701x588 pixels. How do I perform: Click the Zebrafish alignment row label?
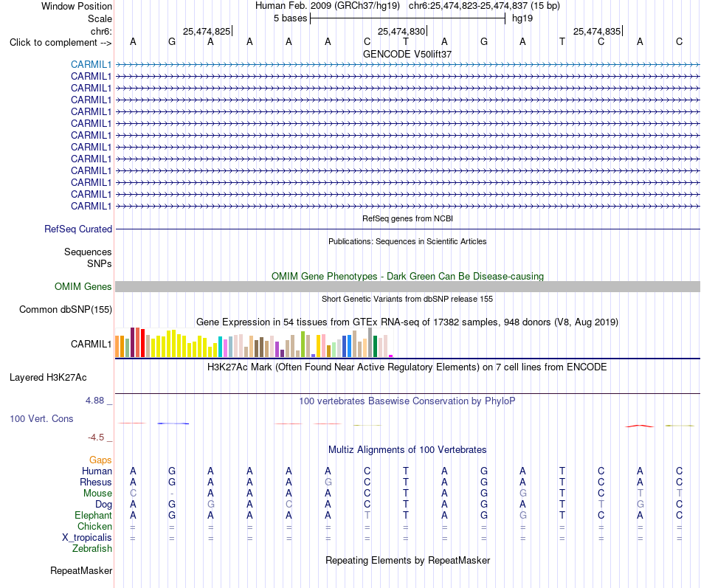tap(92, 548)
